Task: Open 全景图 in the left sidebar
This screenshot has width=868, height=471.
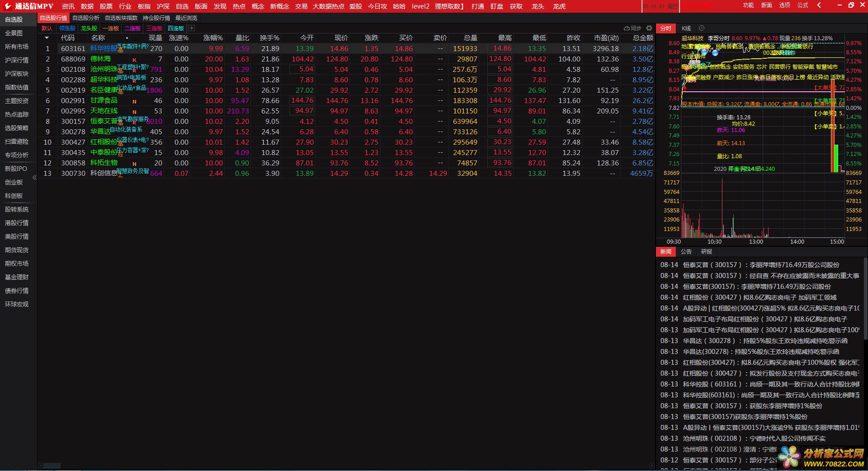Action: (14, 33)
